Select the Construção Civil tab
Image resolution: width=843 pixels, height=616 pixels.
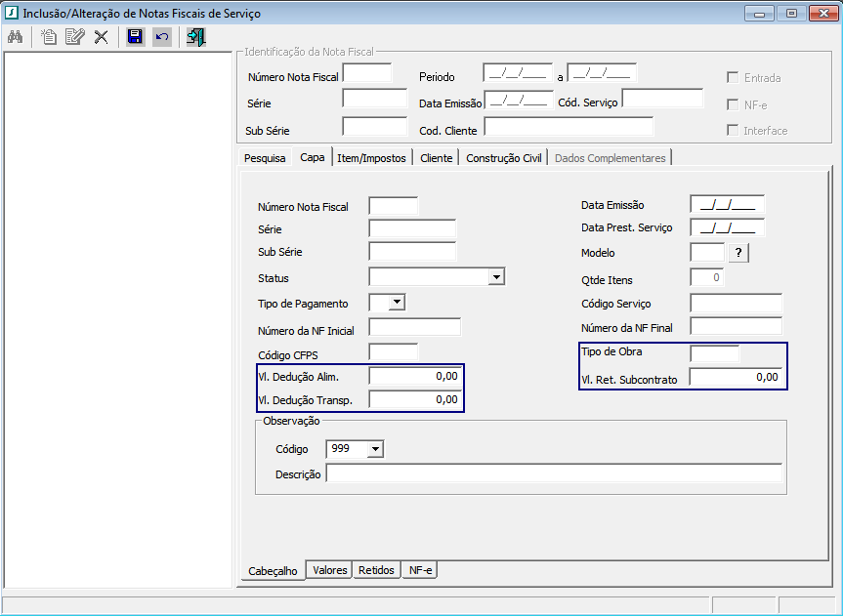(x=503, y=158)
